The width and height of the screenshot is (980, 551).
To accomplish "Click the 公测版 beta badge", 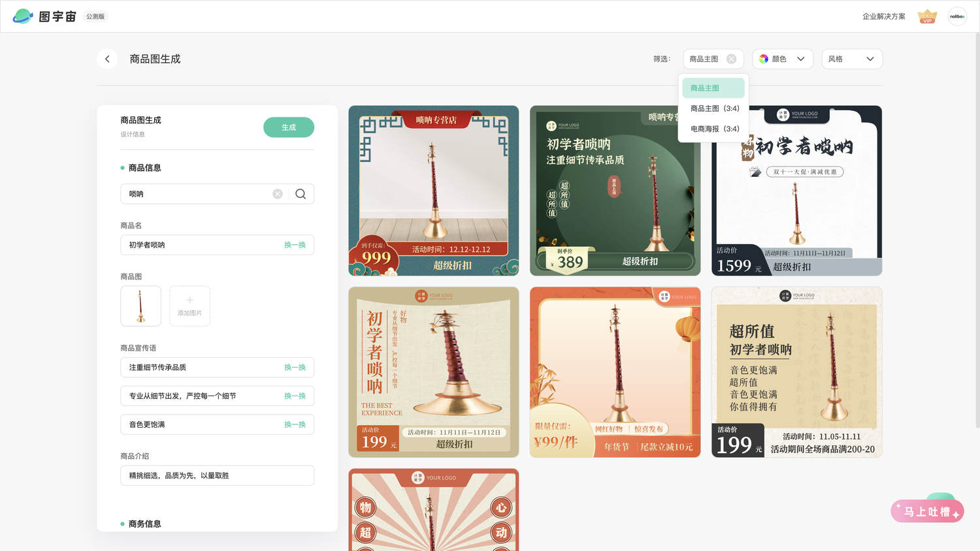I will coord(95,16).
